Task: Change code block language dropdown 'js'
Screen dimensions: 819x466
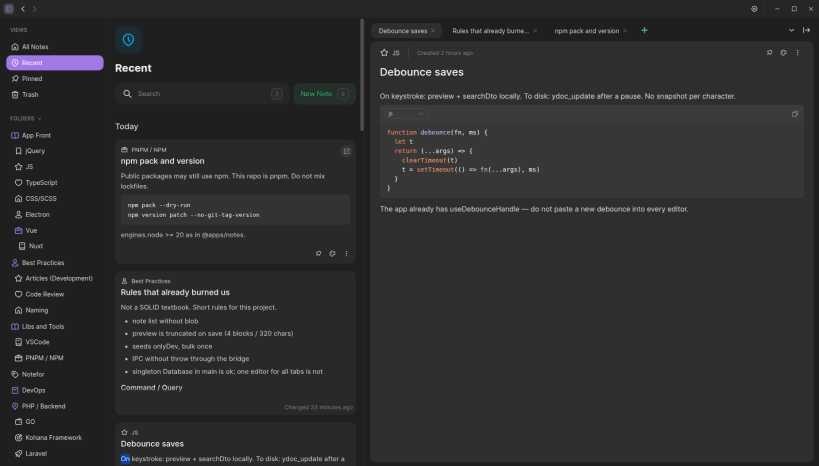Action: click(406, 114)
